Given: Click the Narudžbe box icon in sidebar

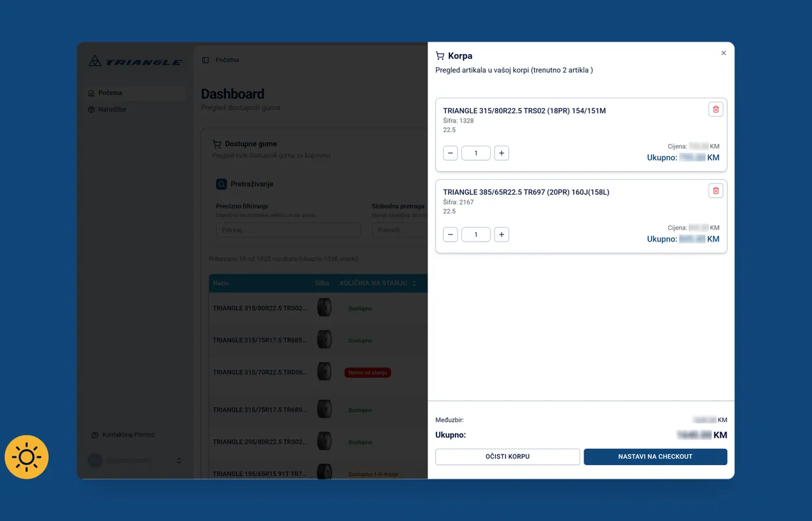Looking at the screenshot, I should (x=92, y=109).
